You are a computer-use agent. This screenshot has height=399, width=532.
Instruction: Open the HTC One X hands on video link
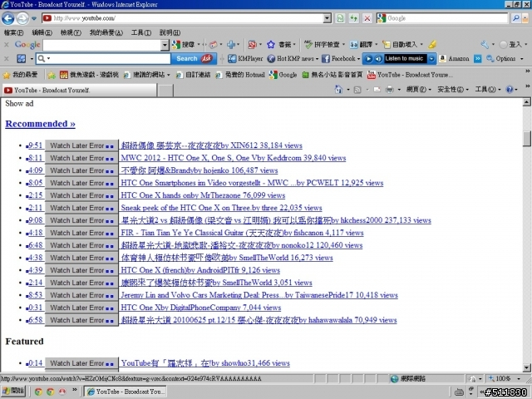[203, 195]
